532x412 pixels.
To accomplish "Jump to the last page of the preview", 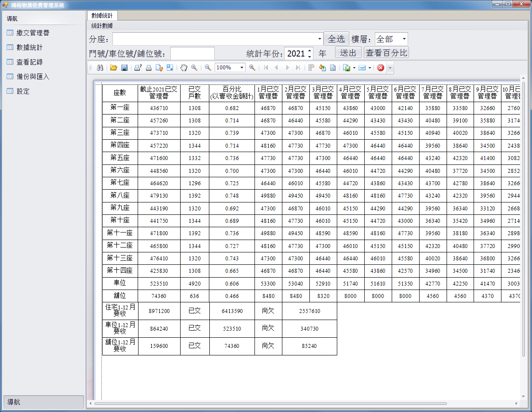I will point(298,68).
